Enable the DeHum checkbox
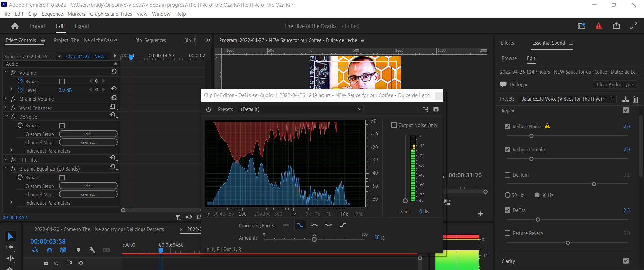The width and height of the screenshot is (644, 270). (x=507, y=175)
